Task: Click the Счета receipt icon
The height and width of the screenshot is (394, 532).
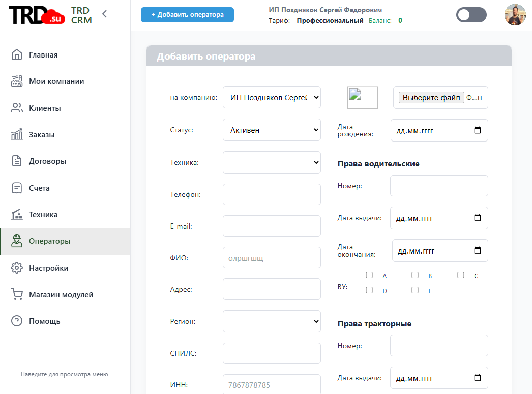Action: [x=17, y=188]
